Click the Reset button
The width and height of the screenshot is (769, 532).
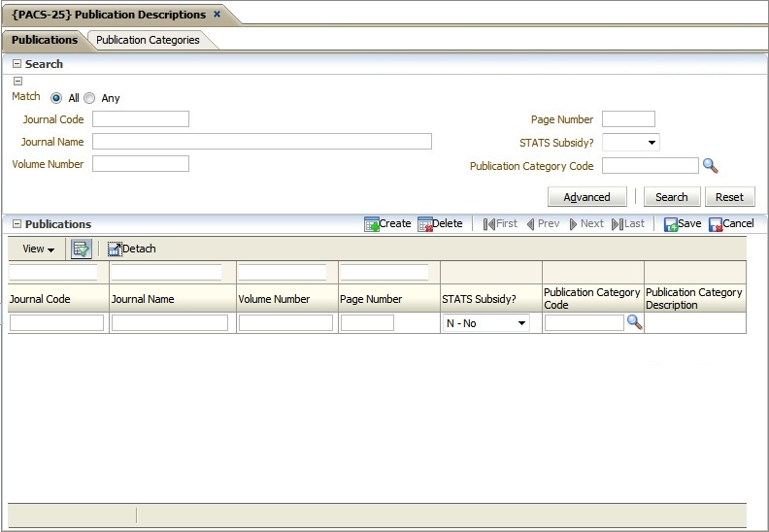[730, 197]
